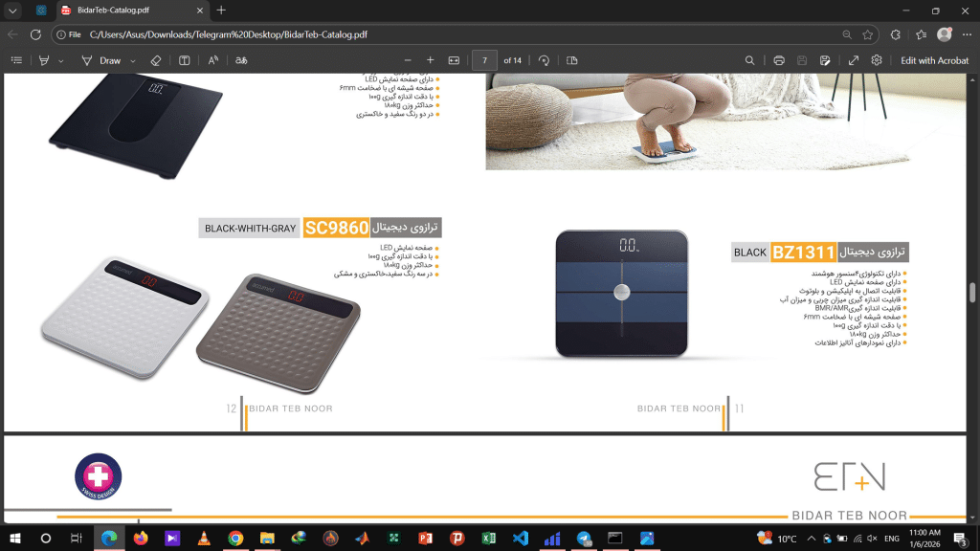This screenshot has height=551, width=980.
Task: Click the Swiss Design round logo
Action: 99,476
